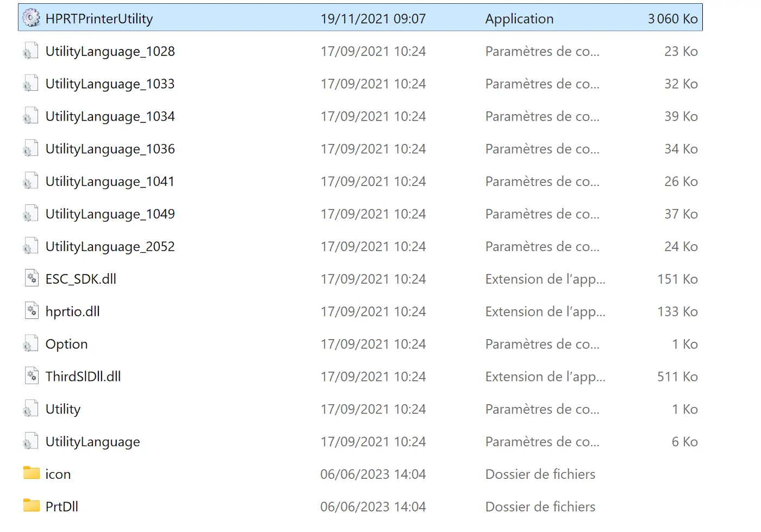This screenshot has width=761, height=532.
Task: Click the Option settings file icon
Action: pos(30,344)
